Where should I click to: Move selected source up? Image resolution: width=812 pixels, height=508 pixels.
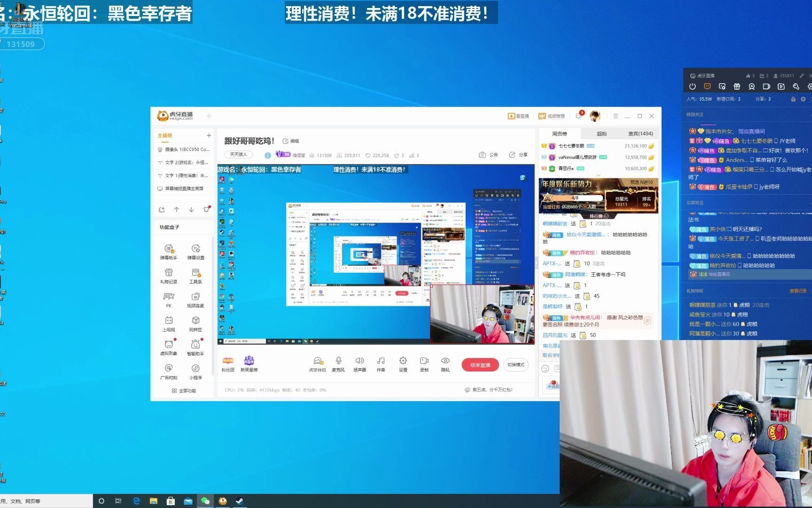click(x=176, y=210)
